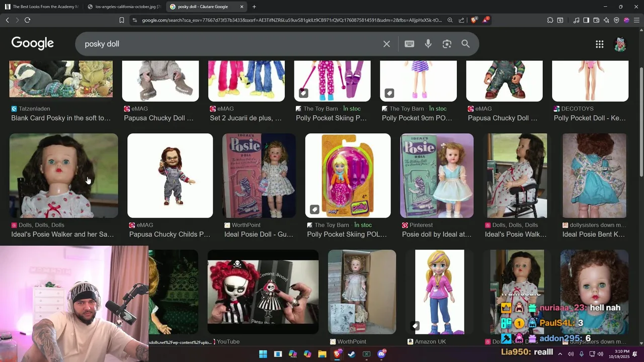Open zoom control in the address bar
This screenshot has width=644, height=362.
pos(450,20)
